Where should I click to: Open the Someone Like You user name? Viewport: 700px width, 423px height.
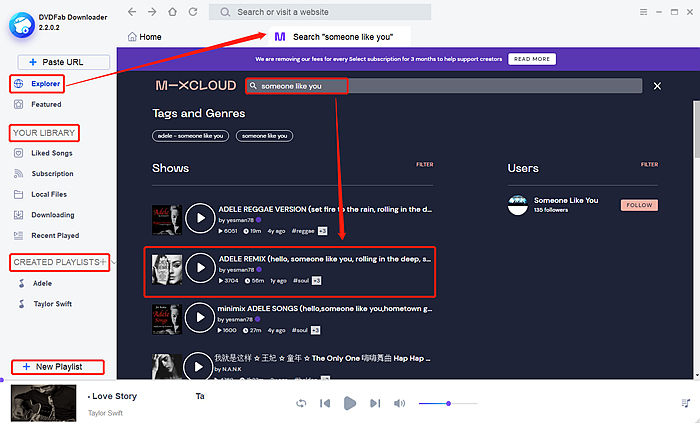566,200
